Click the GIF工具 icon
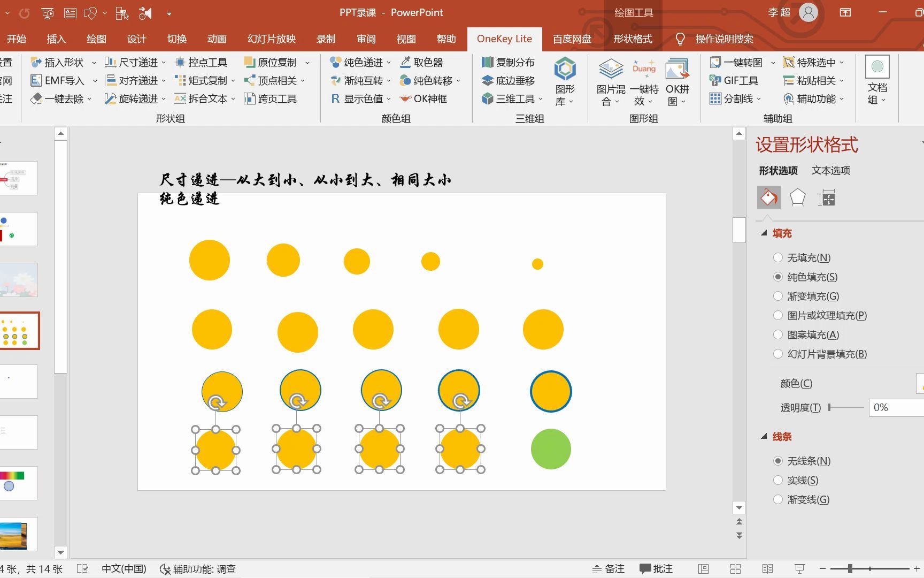Screen dimensions: 924x578 coord(715,80)
